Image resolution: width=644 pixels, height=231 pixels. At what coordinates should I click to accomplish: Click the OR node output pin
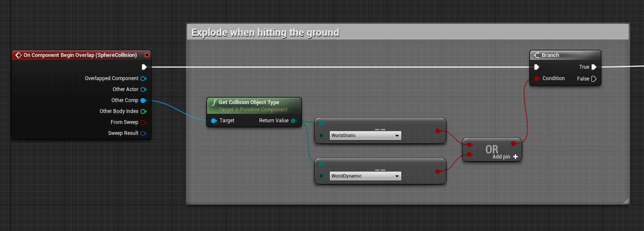(514, 144)
